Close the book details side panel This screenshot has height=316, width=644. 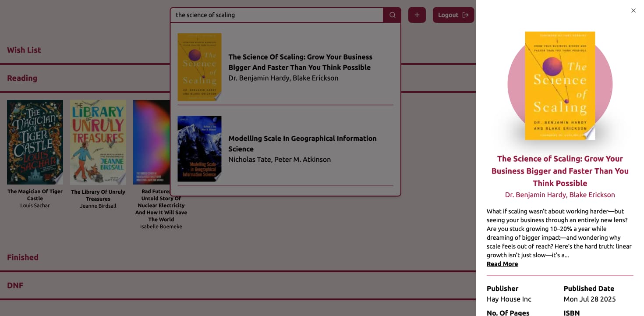pos(633,11)
